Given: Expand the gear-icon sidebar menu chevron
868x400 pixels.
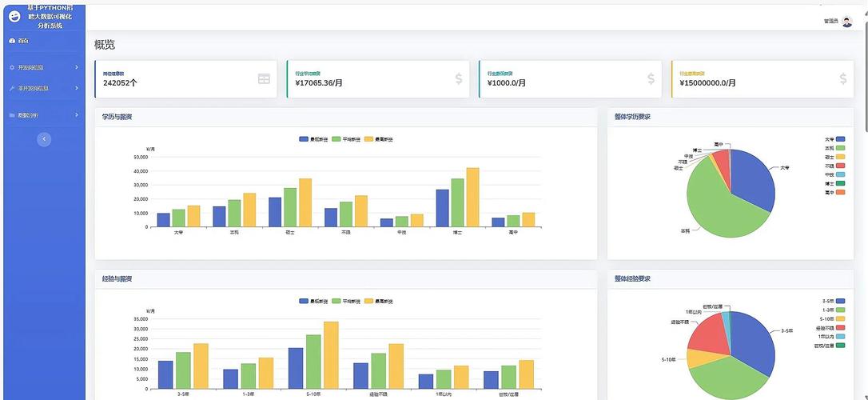Looking at the screenshot, I should click(x=77, y=67).
